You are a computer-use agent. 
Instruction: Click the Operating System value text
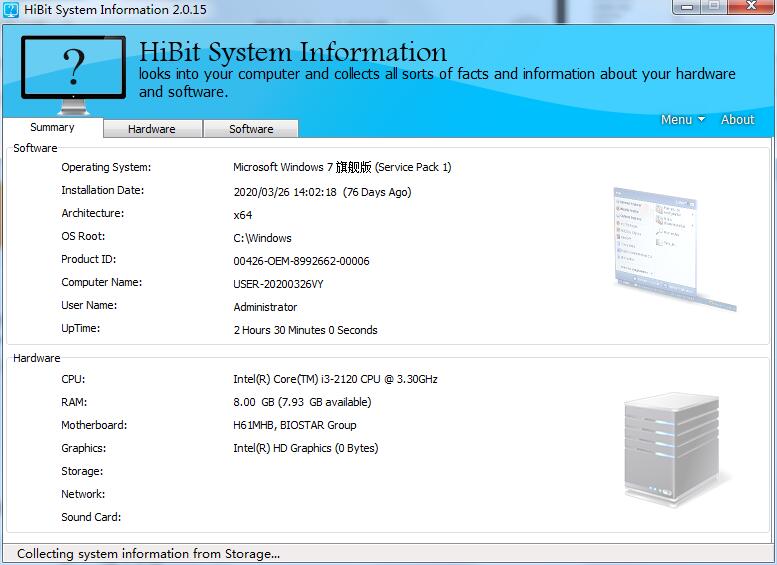(342, 168)
